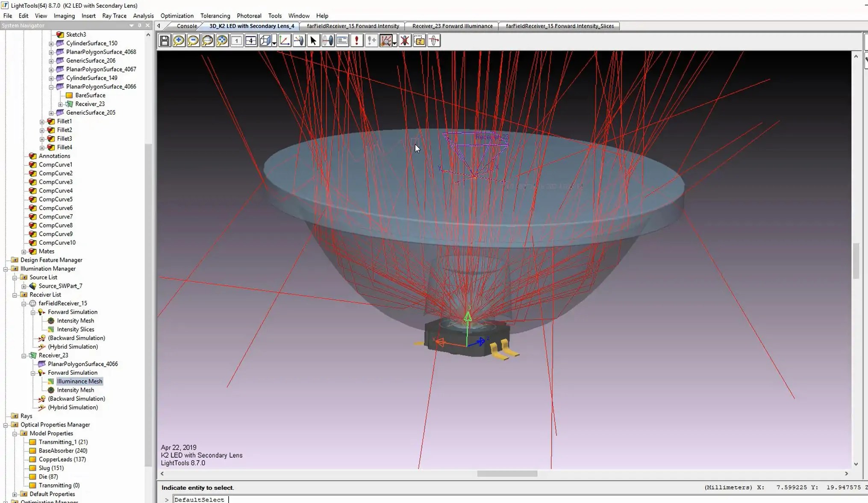
Task: Toggle quad-view layout with the 4 icon
Action: tap(251, 41)
